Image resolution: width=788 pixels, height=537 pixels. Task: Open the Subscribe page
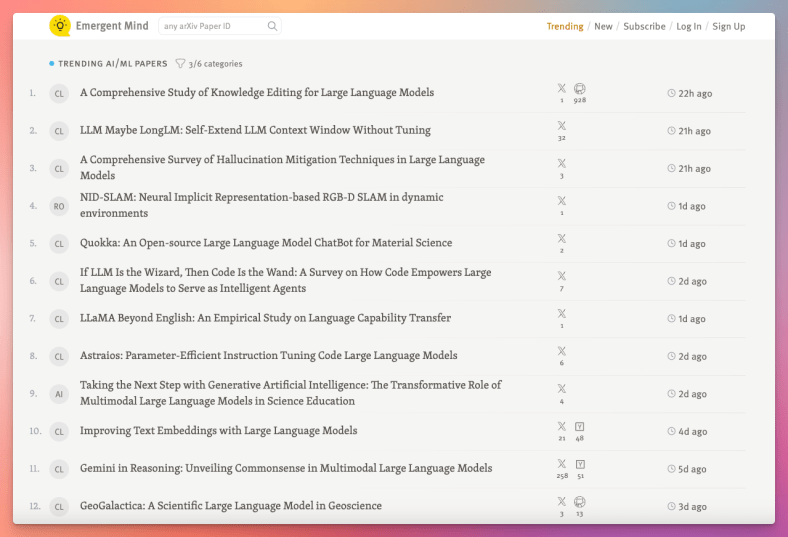coord(644,26)
